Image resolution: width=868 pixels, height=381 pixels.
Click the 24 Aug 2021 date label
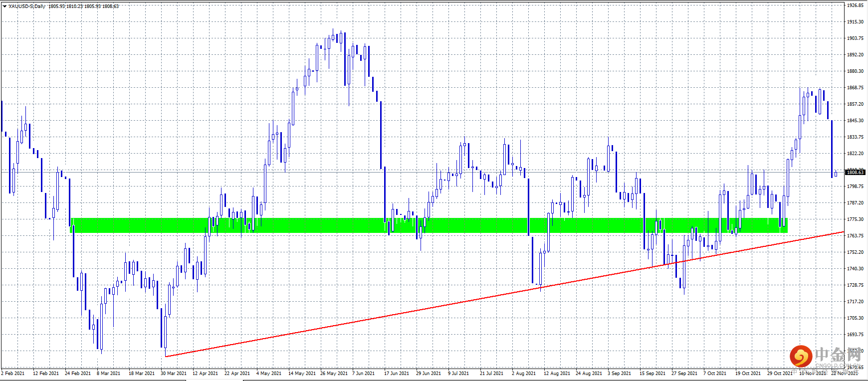pos(589,374)
